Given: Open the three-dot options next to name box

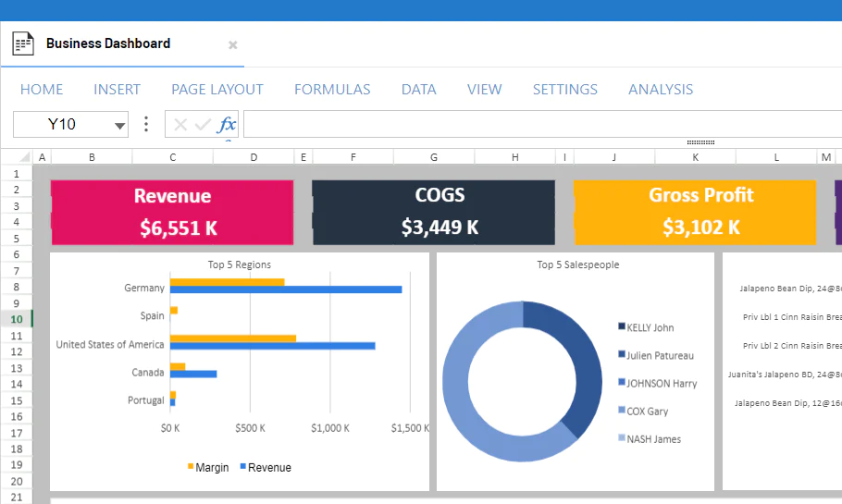Looking at the screenshot, I should (x=146, y=125).
